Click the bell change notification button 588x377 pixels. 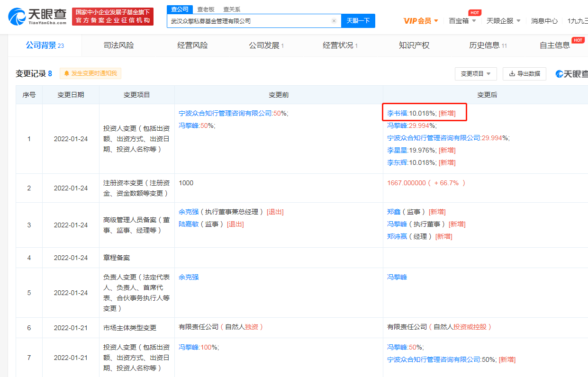[90, 73]
